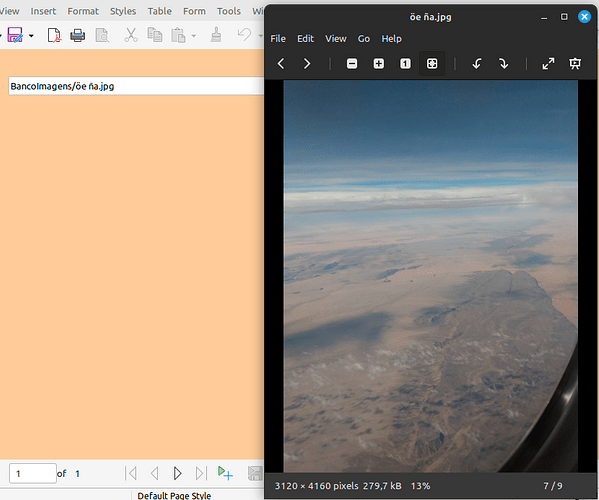Expand the Paste options dropdown
The image size is (599, 500).
tap(194, 36)
